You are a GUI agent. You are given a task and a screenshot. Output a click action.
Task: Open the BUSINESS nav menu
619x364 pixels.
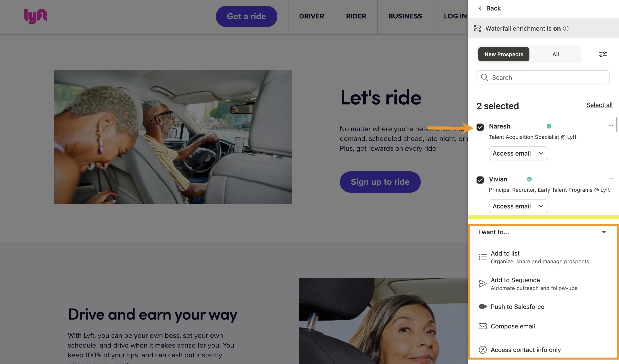(x=405, y=16)
